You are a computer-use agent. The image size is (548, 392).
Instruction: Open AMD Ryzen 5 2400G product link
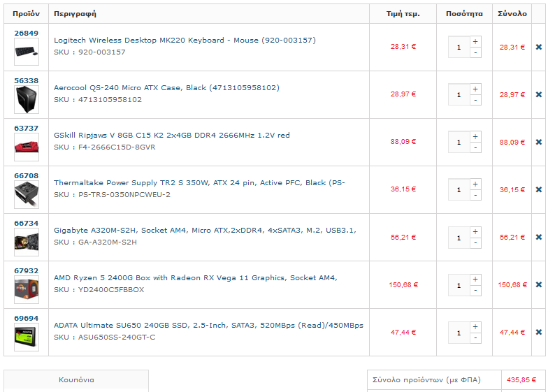[196, 278]
